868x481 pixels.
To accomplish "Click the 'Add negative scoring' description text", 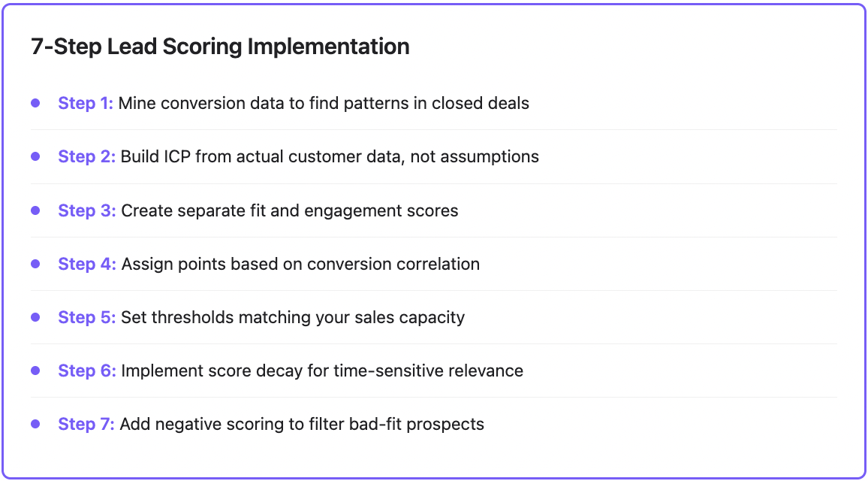I will [x=303, y=424].
